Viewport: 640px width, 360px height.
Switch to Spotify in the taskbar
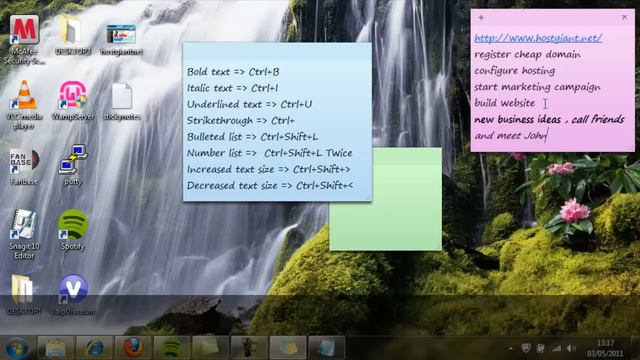point(172,348)
